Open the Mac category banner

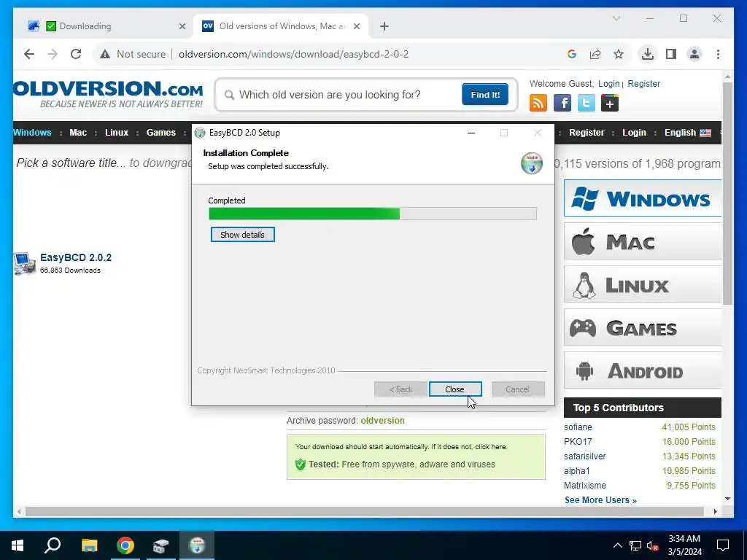(642, 241)
